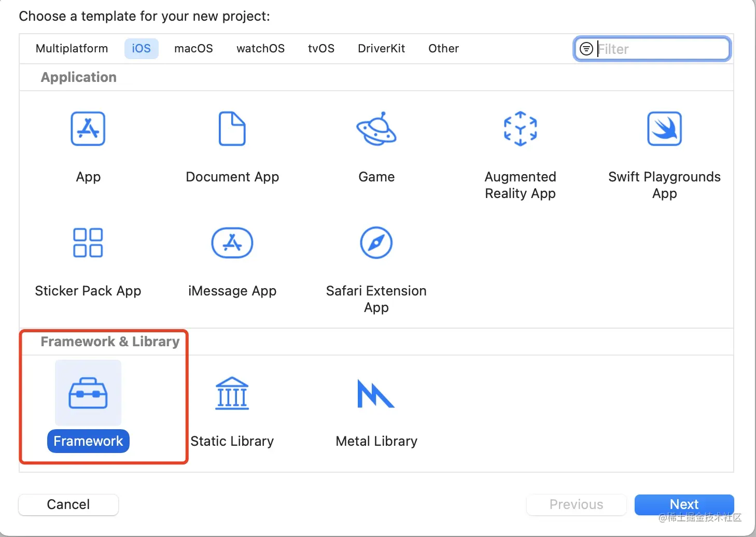This screenshot has height=537, width=756.
Task: Select the Augmented Reality App icon
Action: click(x=521, y=129)
